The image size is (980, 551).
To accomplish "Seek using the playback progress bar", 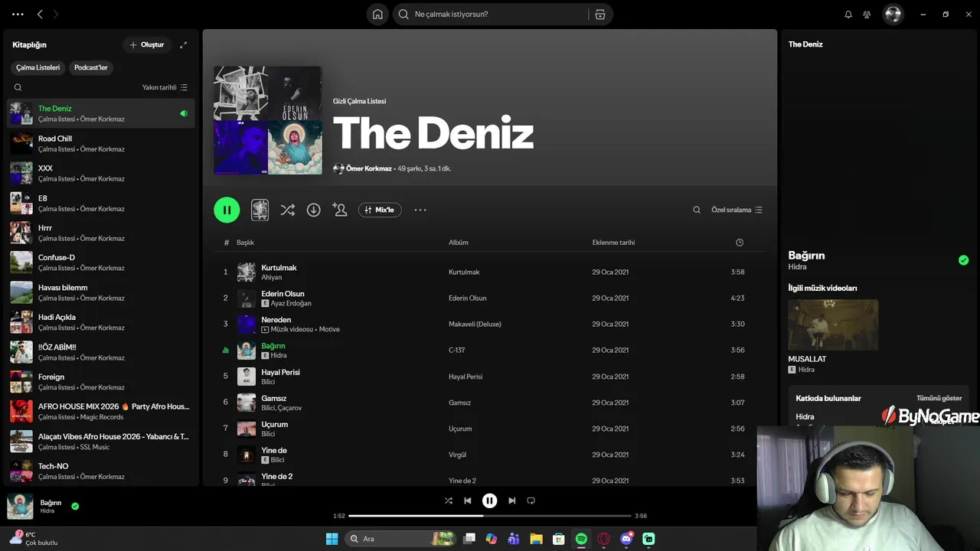I will tap(490, 516).
